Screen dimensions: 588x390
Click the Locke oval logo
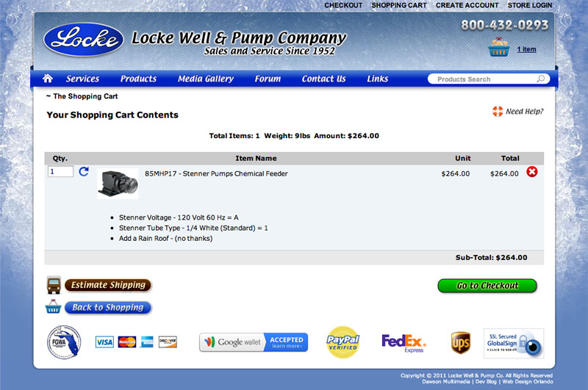[x=84, y=40]
